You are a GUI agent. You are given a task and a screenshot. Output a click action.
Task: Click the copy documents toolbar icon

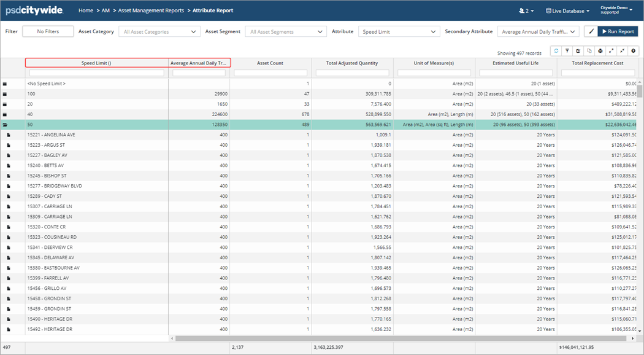[589, 52]
